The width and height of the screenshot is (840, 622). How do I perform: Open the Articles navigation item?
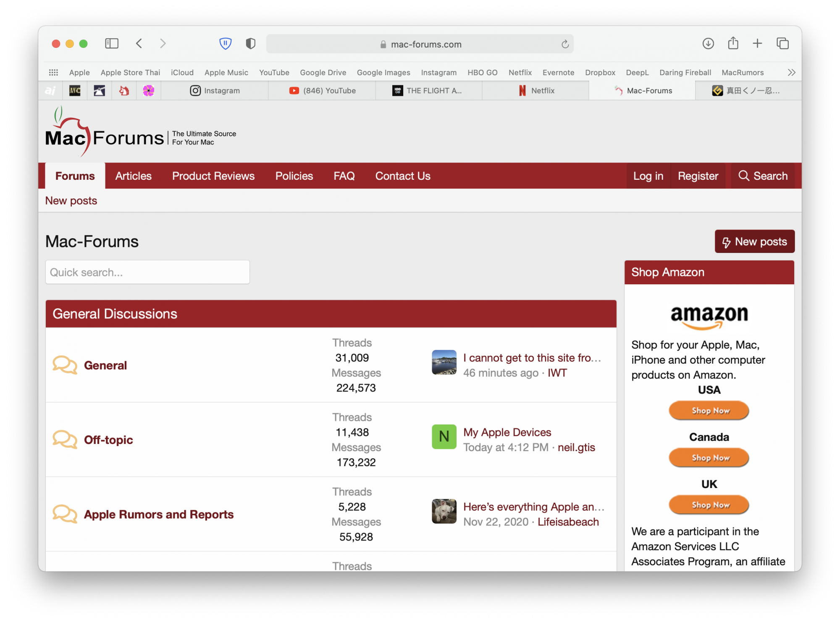[x=134, y=176]
